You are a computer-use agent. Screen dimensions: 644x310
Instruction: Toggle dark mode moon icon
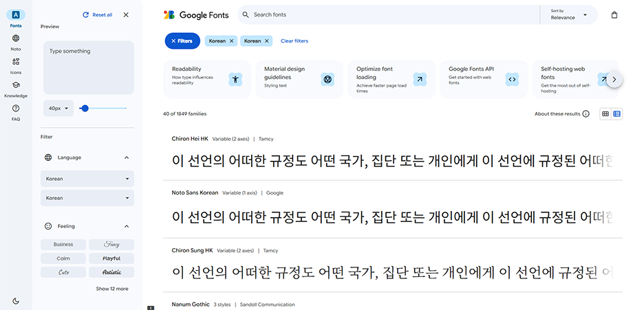(x=16, y=301)
